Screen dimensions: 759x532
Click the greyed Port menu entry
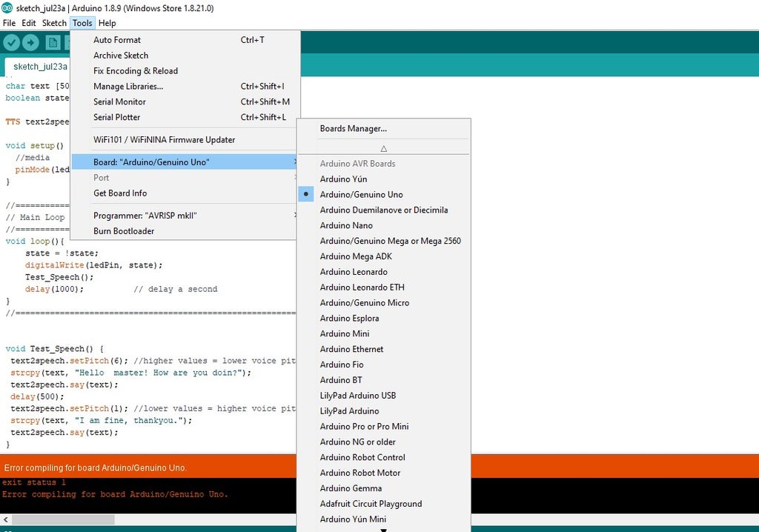pos(184,177)
